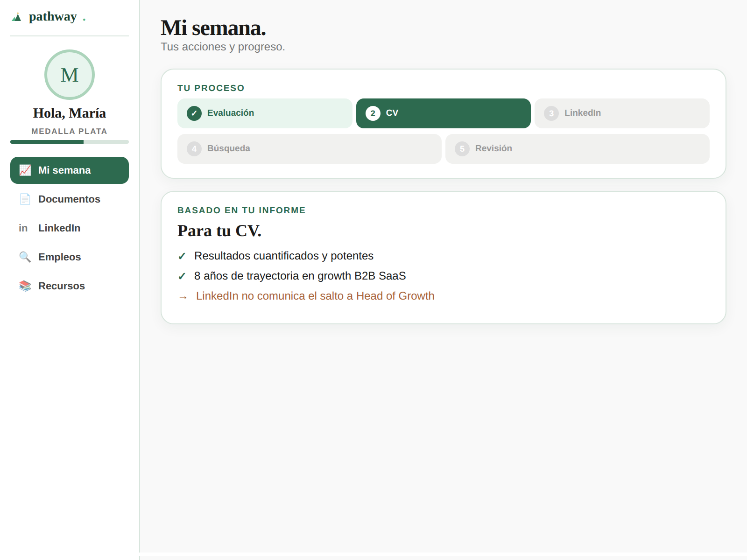
Task: Click the arrow icon before LinkedIn recommendation
Action: pos(183,297)
